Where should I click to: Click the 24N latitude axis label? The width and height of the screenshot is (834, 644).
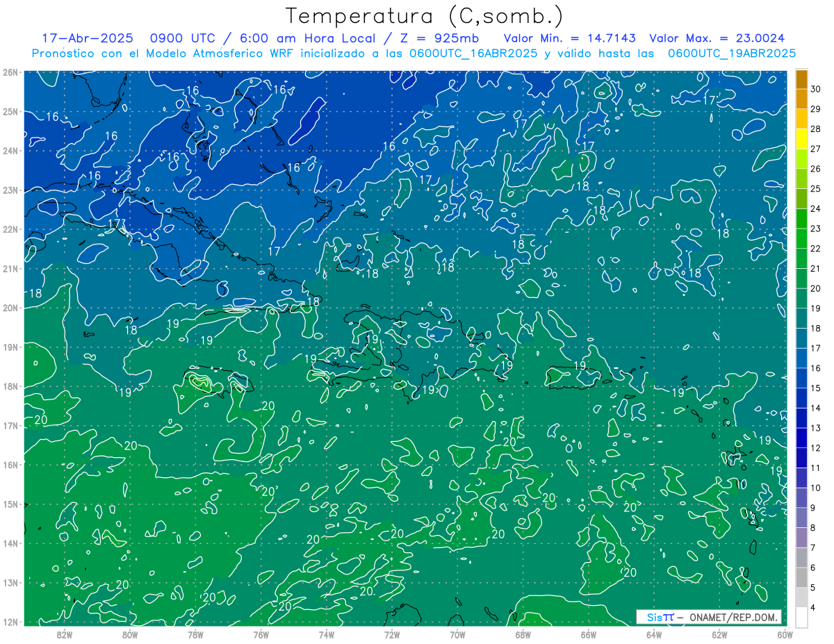[x=10, y=151]
